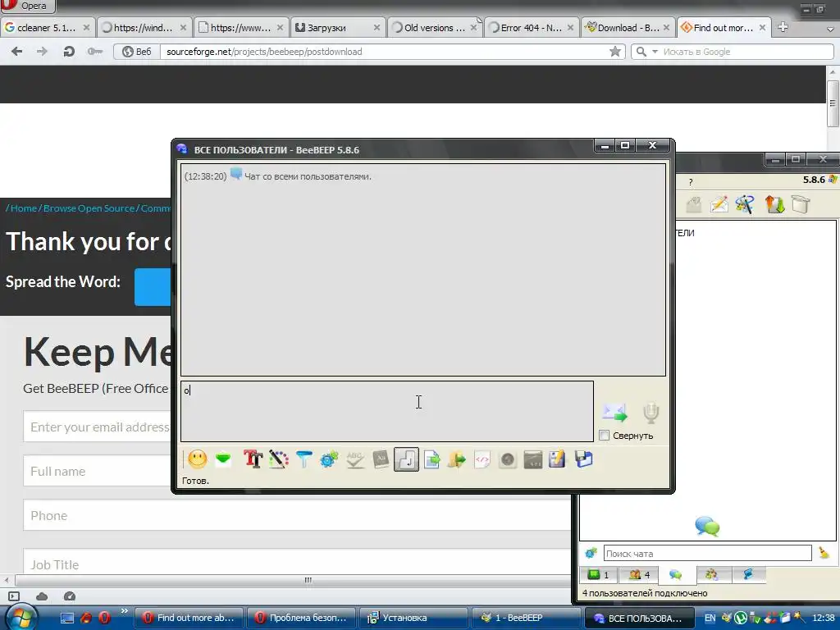Click the send file document icon
Image resolution: width=840 pixels, height=630 pixels.
(x=431, y=459)
